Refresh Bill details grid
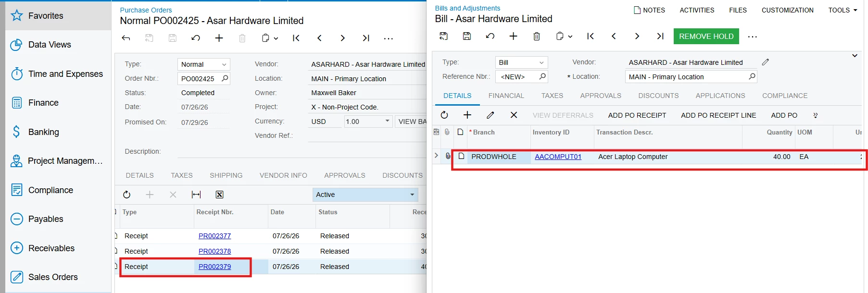The height and width of the screenshot is (293, 868). (444, 115)
